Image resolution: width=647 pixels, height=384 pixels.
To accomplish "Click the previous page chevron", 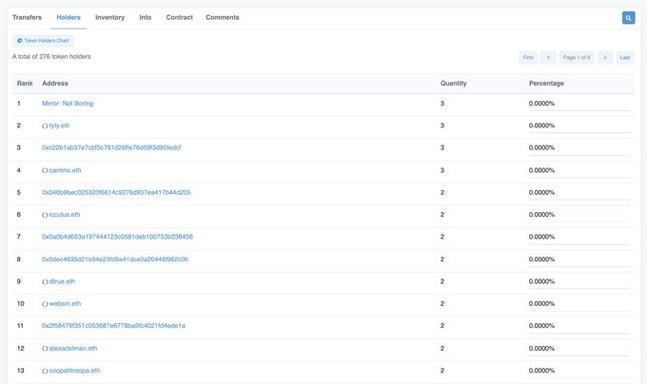I will tap(548, 57).
